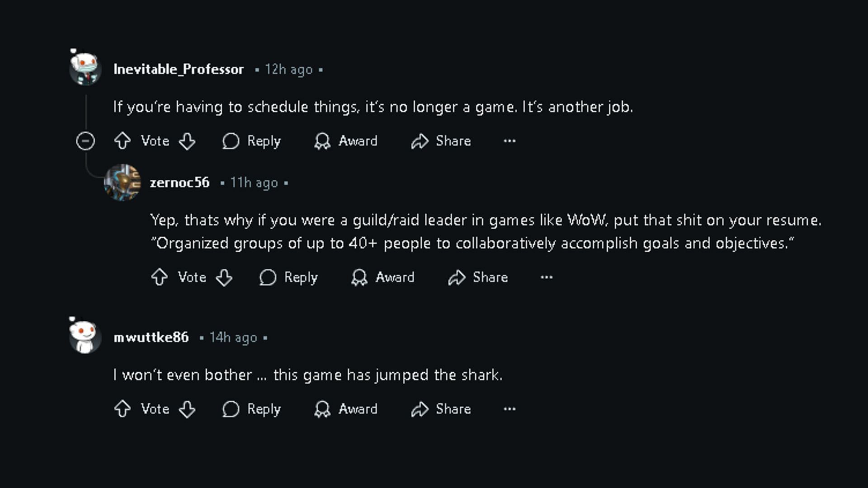The width and height of the screenshot is (868, 488).
Task: Click the upvote arrow on zernoc56 comment
Action: point(159,277)
